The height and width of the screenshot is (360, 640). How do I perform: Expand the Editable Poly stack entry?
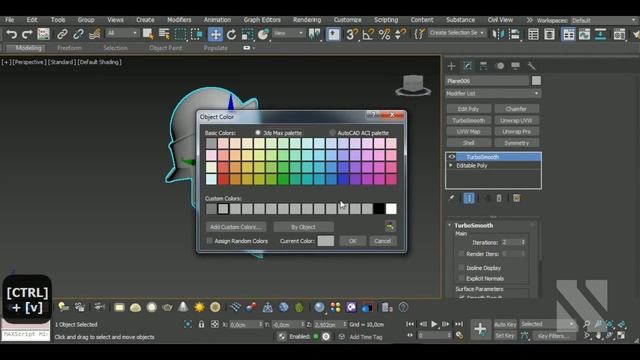451,165
